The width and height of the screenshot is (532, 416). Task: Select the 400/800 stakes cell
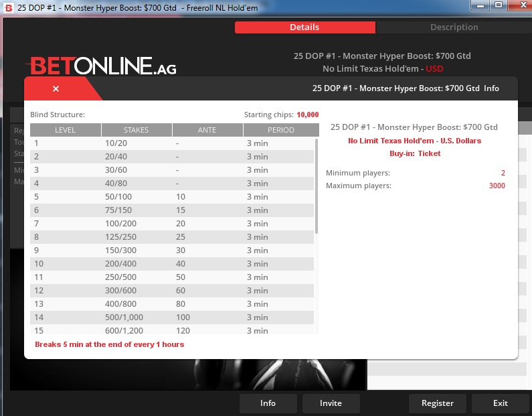pyautogui.click(x=120, y=304)
